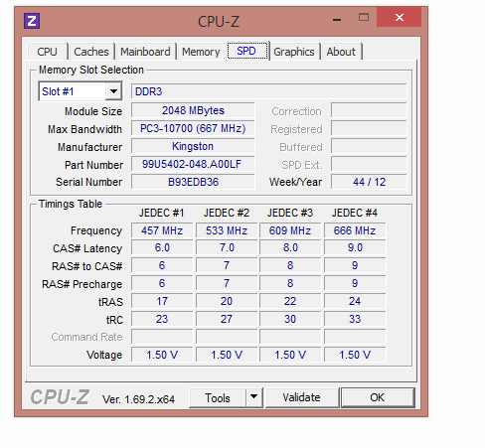Click the JEDEC #3 column header
The width and height of the screenshot is (485, 448).
(x=290, y=213)
